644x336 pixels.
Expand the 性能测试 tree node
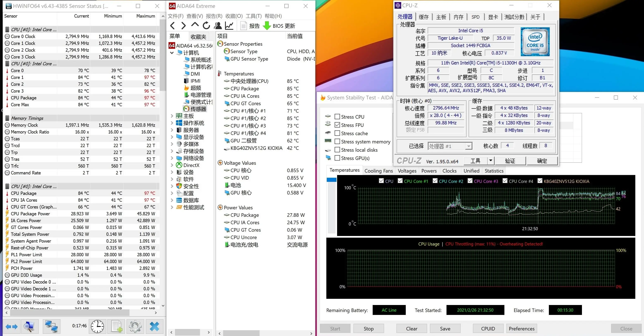pos(172,207)
